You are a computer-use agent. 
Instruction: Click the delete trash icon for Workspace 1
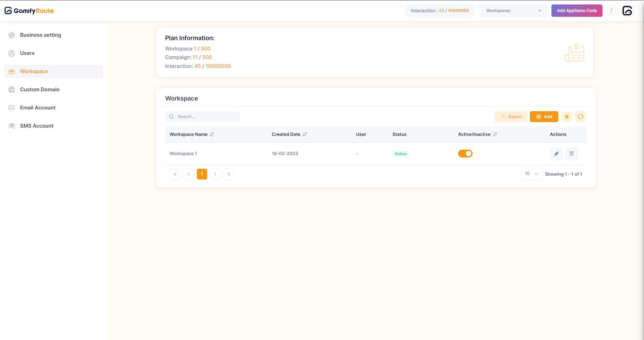571,154
